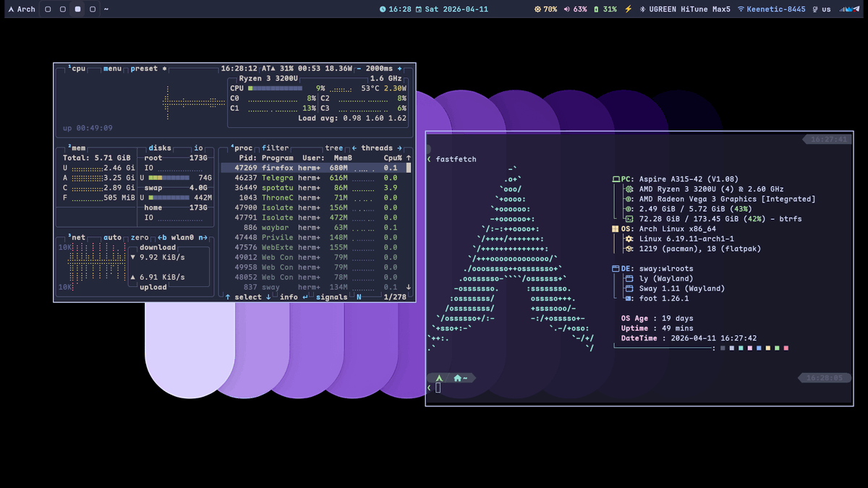Viewport: 868px width, 488px height.
Task: Toggle disks display in btop
Action: point(160,148)
